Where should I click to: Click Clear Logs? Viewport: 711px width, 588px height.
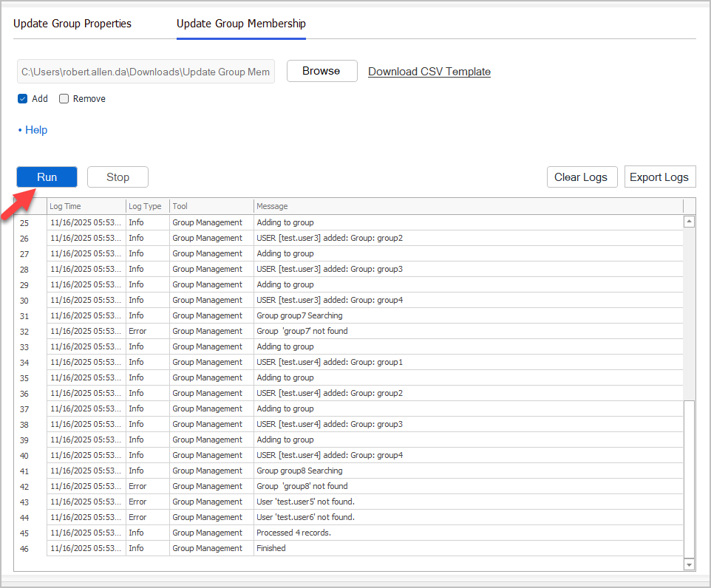tap(582, 177)
